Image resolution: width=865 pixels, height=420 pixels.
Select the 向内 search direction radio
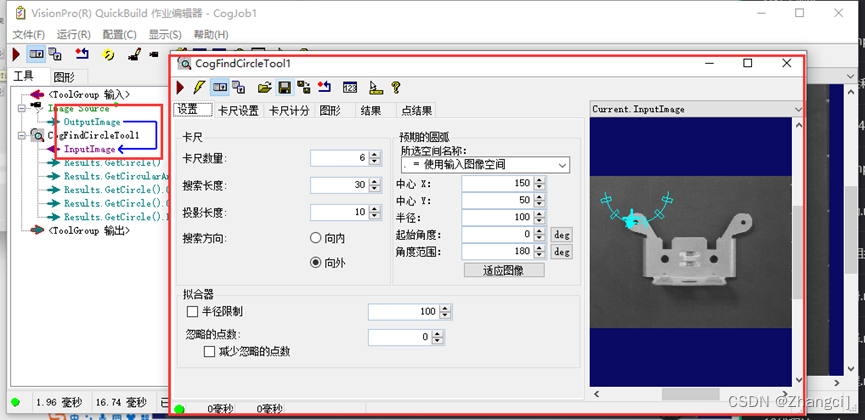316,238
